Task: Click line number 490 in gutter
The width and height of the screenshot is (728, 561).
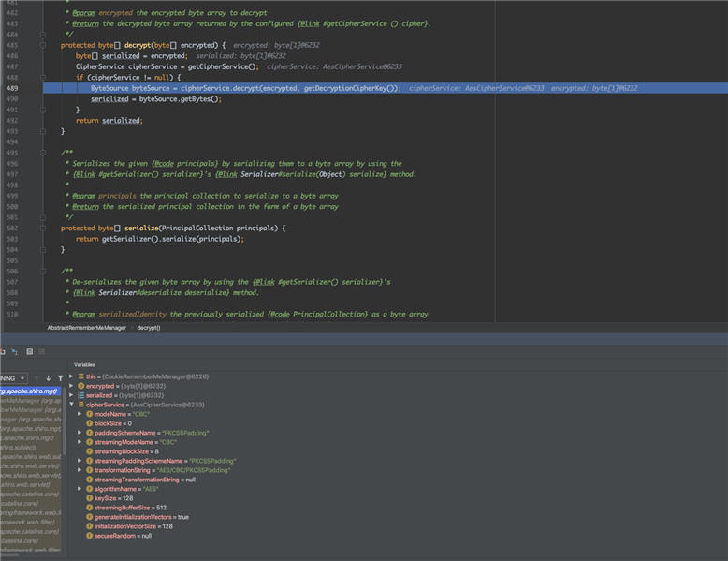Action: coord(12,99)
